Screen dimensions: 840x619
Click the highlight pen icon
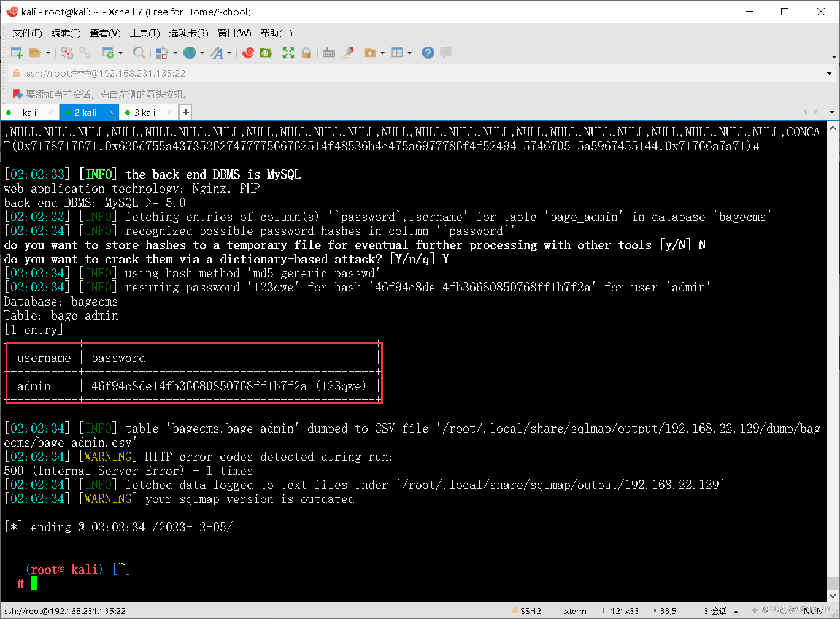[x=347, y=53]
